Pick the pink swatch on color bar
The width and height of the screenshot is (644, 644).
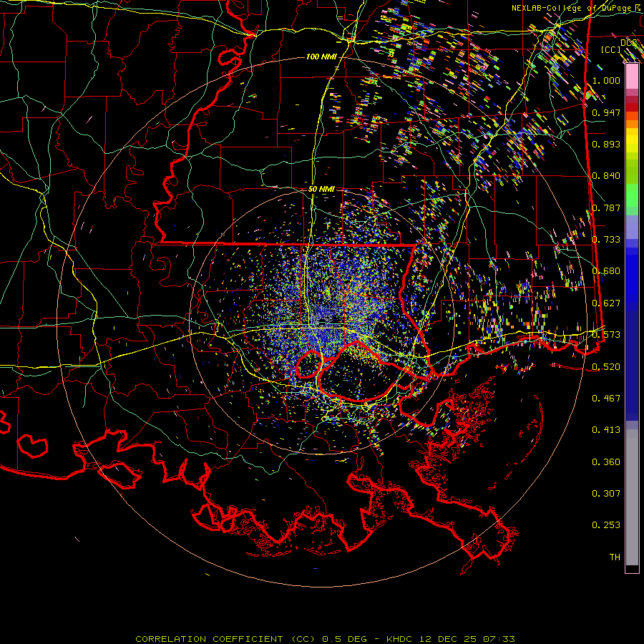tap(632, 77)
